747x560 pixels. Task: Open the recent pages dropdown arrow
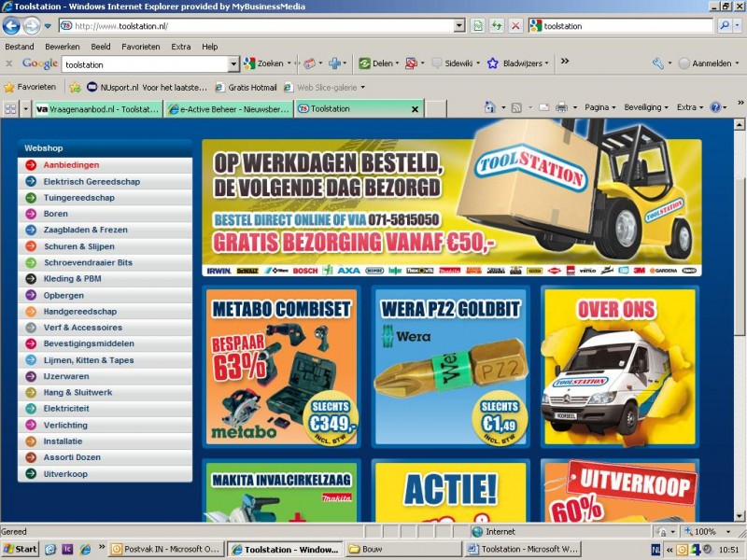pyautogui.click(x=48, y=26)
